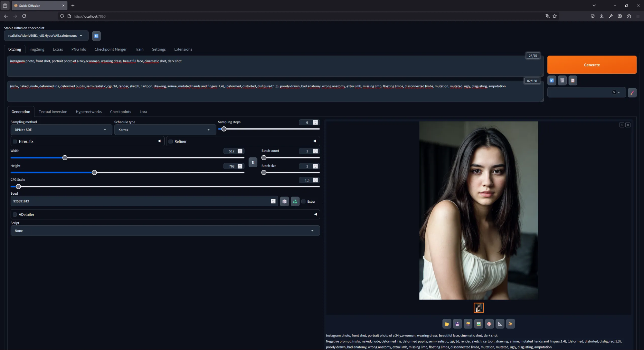Open the Checkpoint Merger tab
644x350 pixels.
point(110,49)
